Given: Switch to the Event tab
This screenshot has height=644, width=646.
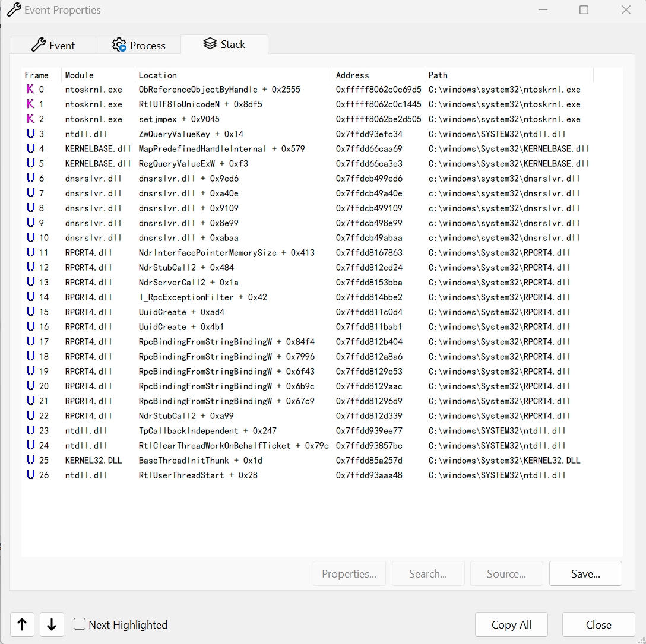Looking at the screenshot, I should (53, 45).
